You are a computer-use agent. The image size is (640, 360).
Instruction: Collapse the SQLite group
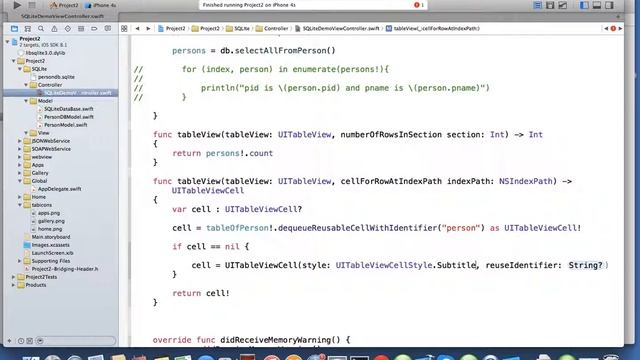(x=20, y=69)
